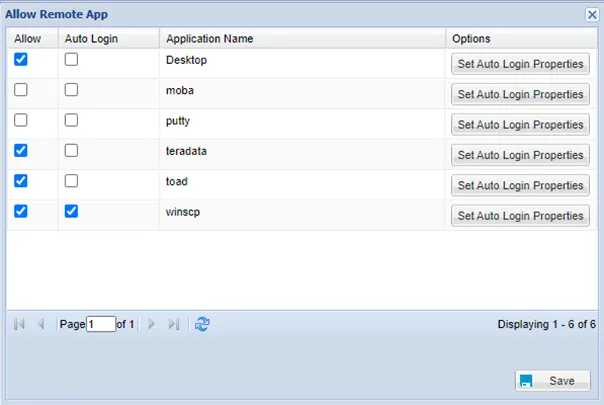The image size is (604, 405).
Task: Select the winscp application name
Action: (183, 212)
